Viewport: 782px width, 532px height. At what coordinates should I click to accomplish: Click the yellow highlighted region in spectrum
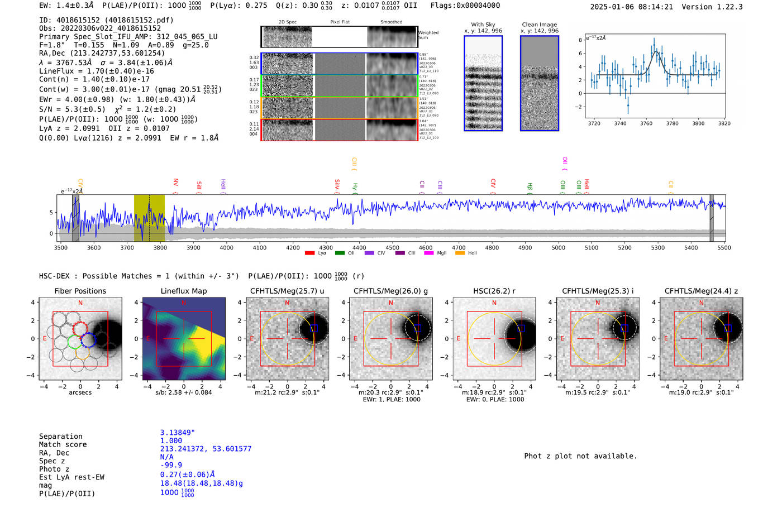tap(149, 218)
